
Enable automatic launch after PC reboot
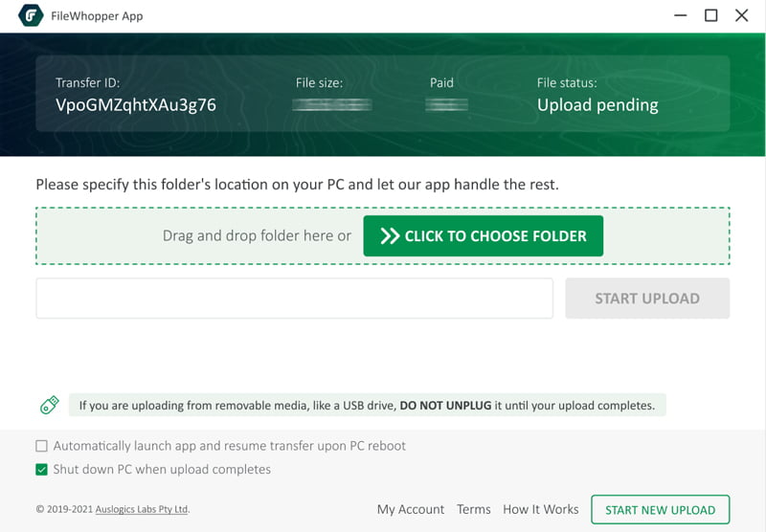41,446
